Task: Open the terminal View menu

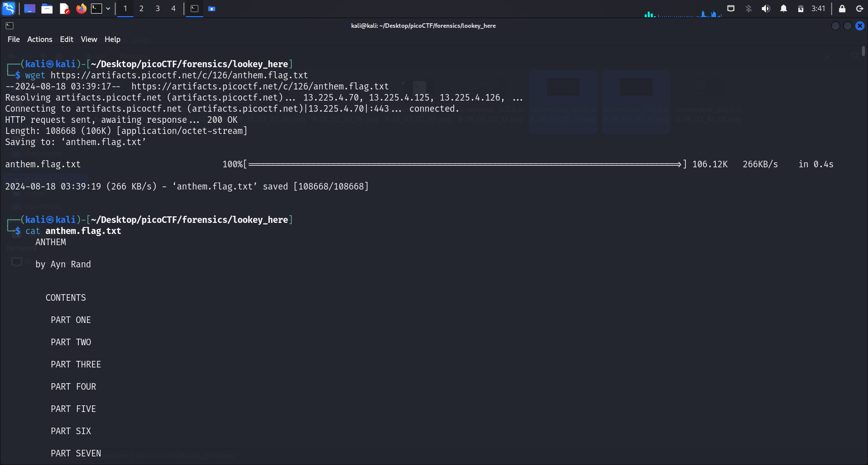Action: click(x=89, y=39)
